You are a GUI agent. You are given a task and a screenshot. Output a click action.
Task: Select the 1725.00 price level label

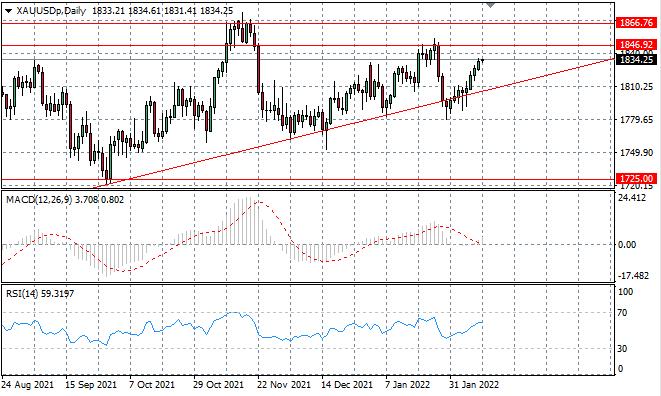pos(637,179)
